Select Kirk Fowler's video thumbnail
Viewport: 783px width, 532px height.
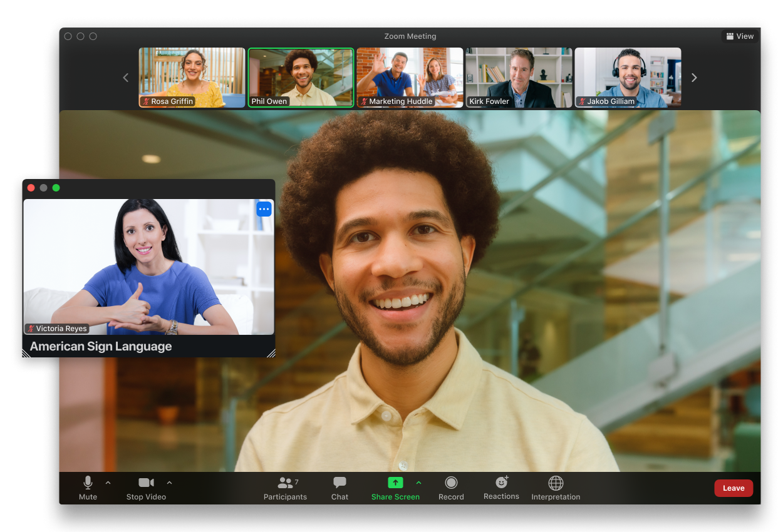pyautogui.click(x=519, y=78)
